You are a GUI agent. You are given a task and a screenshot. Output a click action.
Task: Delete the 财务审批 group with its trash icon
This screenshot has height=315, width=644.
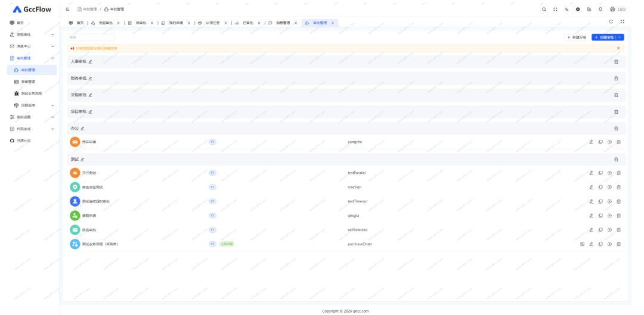pyautogui.click(x=616, y=79)
